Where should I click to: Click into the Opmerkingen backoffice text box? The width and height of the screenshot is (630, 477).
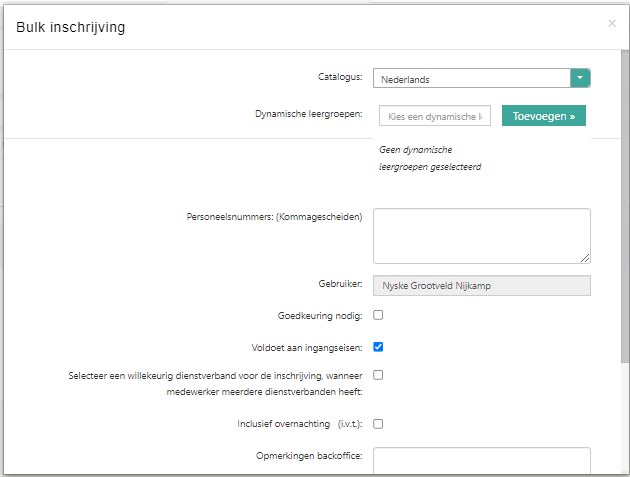coord(481,462)
